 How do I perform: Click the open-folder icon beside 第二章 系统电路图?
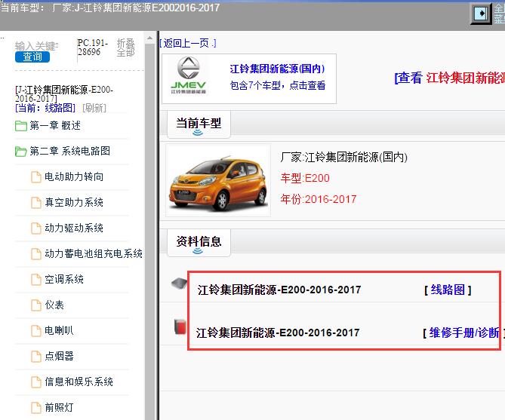coord(21,152)
